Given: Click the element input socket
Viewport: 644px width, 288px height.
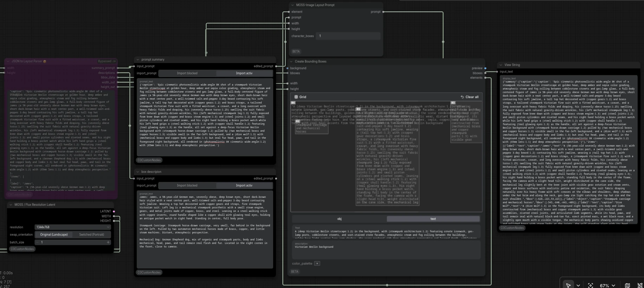Looking at the screenshot, I should coord(289,12).
